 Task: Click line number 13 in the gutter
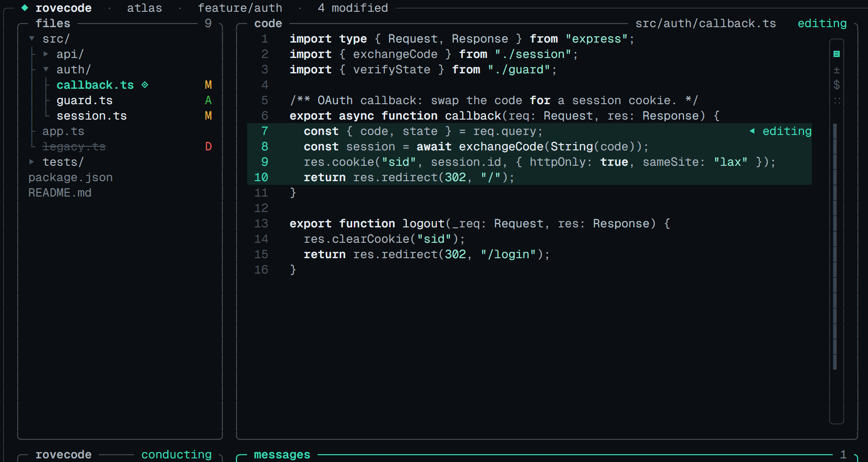261,223
